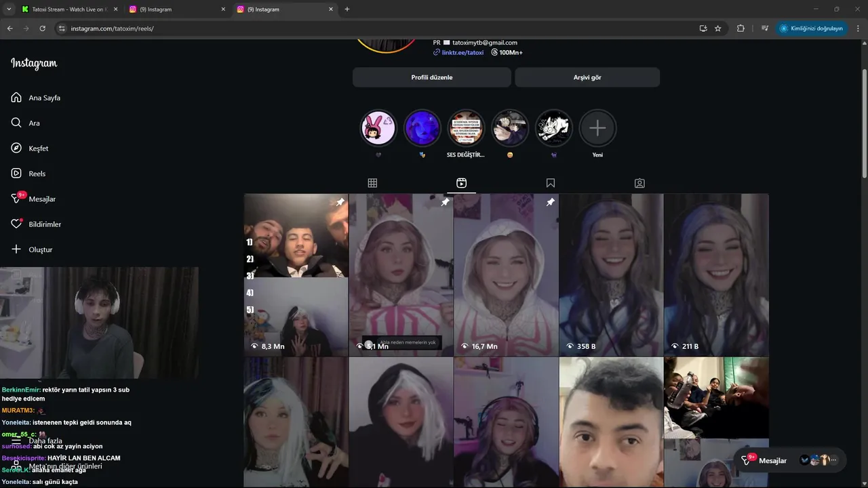Image resolution: width=868 pixels, height=488 pixels.
Task: Open black-and-white art highlight
Action: [x=554, y=128]
